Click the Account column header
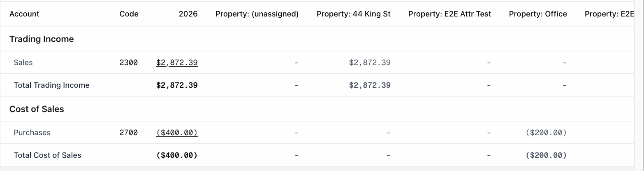 (x=24, y=14)
